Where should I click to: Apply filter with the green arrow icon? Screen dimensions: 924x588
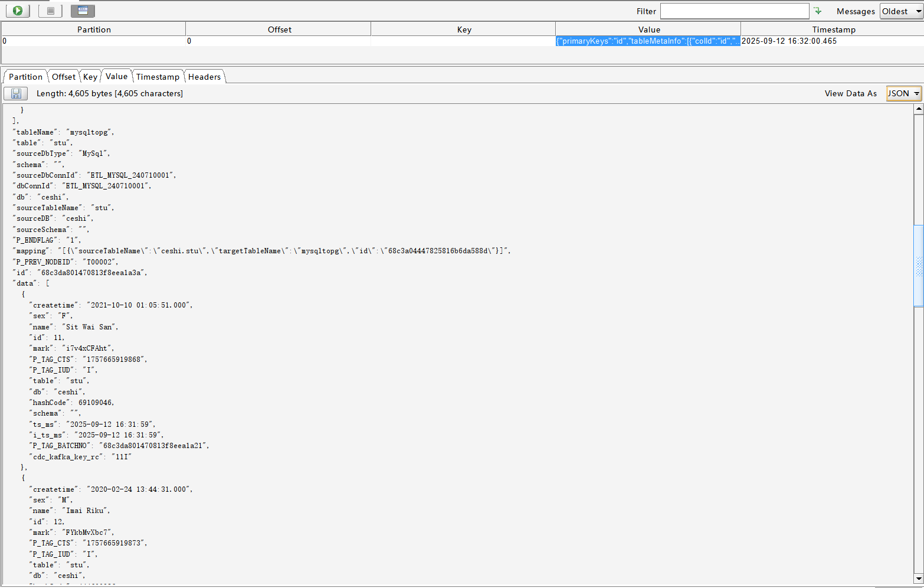817,11
